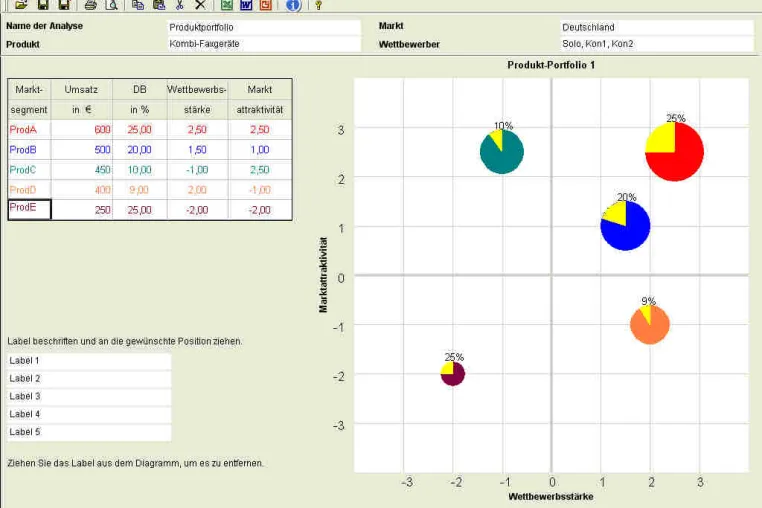Export to Word via blue W icon
Screen dimensions: 762x508
click(x=246, y=5)
